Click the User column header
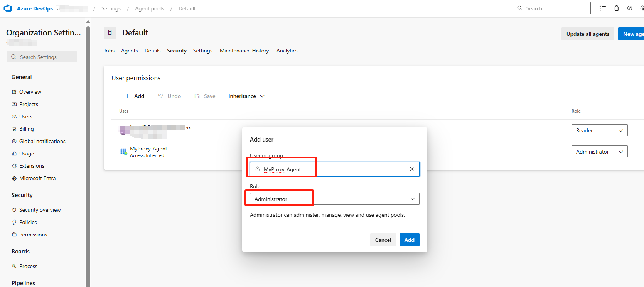Image resolution: width=644 pixels, height=287 pixels. [x=124, y=111]
